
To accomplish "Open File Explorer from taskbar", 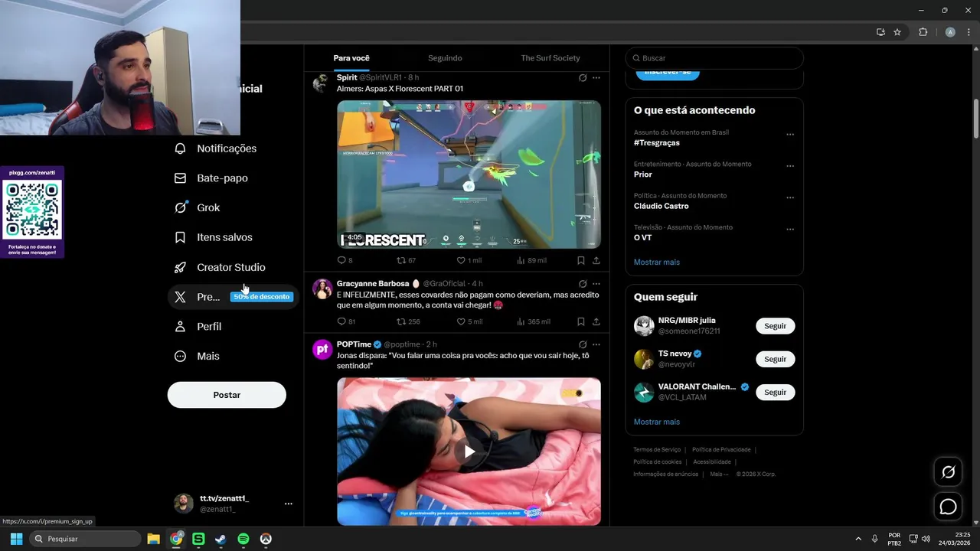I will (153, 539).
